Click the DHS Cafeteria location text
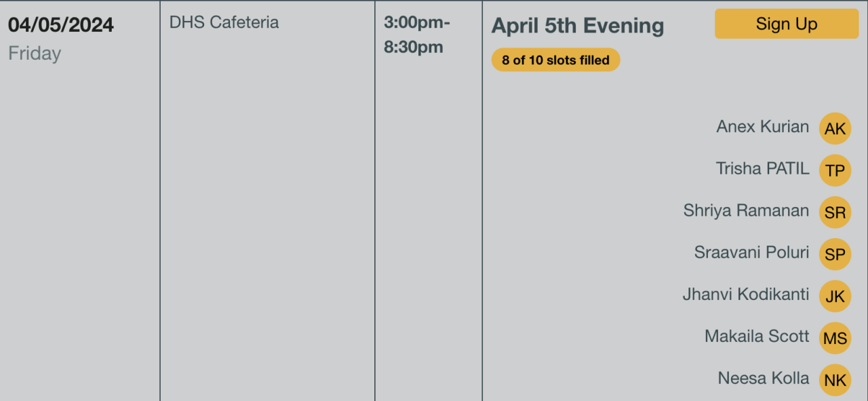The width and height of the screenshot is (868, 401). [x=224, y=22]
